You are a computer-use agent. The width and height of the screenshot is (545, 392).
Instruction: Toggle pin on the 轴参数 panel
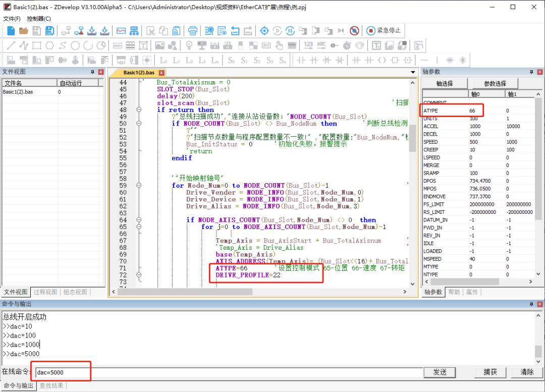531,72
